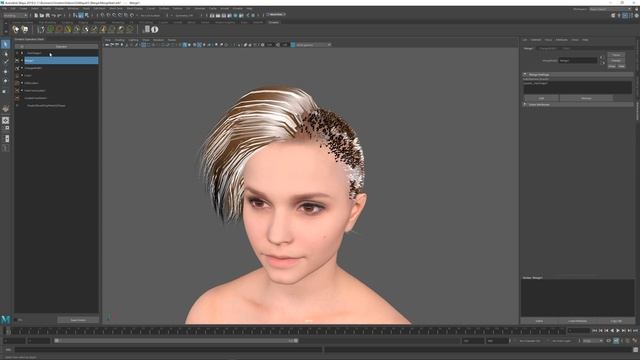Viewport: 640px width, 360px height.
Task: Activate the Move tool in the toolbox
Action: [x=5, y=71]
